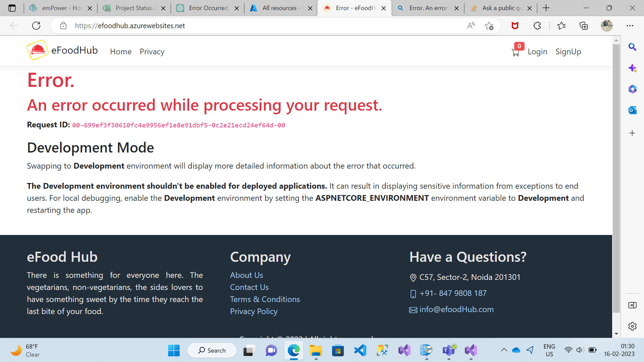Screen dimensions: 644x362
Task: Open Microsoft Teams from the taskbar
Action: tap(448, 350)
